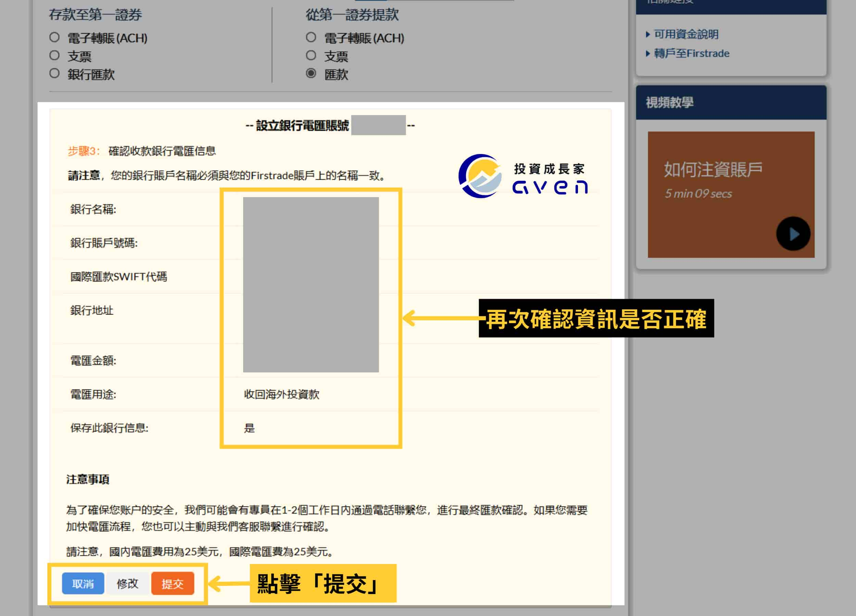Click the 銀行名稱 label
Viewport: 856px width, 616px height.
(93, 209)
